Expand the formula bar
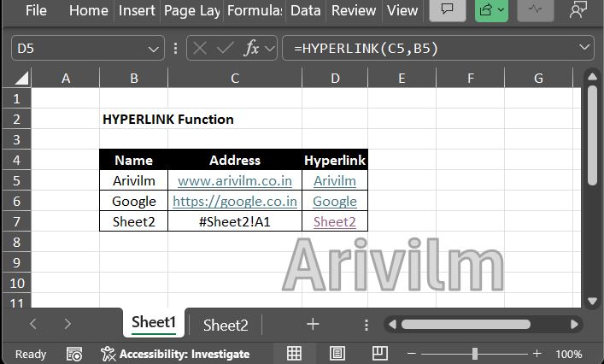Image resolution: width=604 pixels, height=364 pixels. [x=585, y=49]
